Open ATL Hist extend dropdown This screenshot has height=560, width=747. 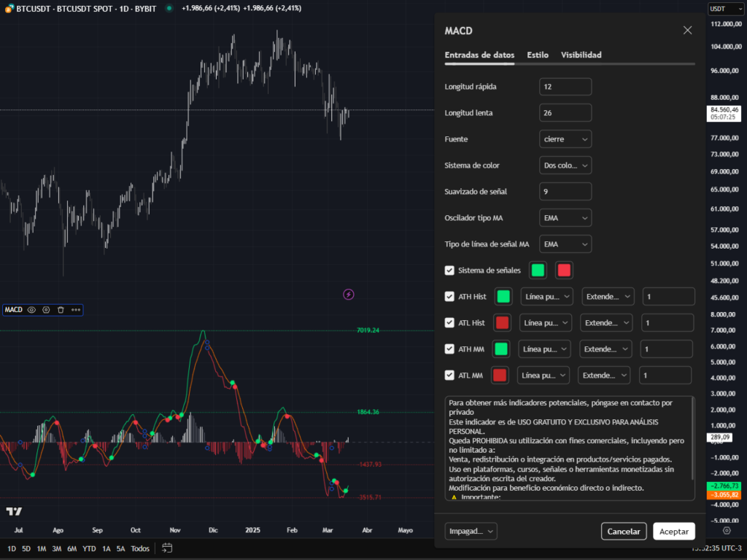pyautogui.click(x=606, y=323)
